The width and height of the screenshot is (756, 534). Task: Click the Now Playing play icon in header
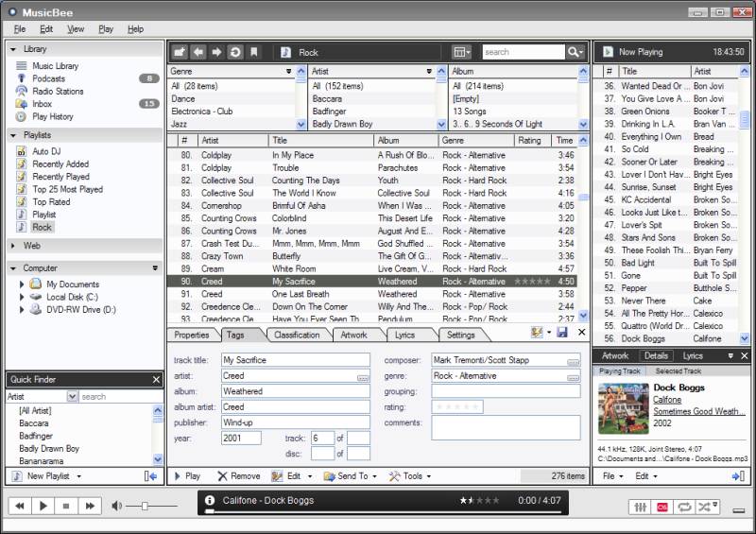pos(608,52)
